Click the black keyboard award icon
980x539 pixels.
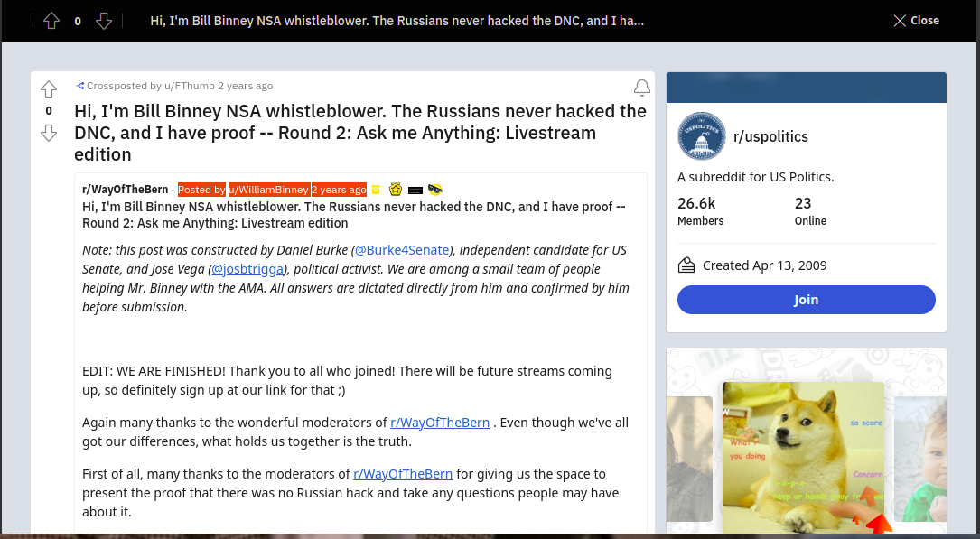point(415,191)
